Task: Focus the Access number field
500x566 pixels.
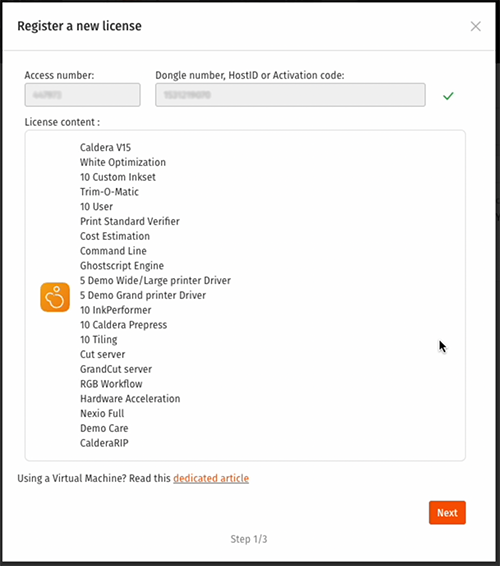Action: click(82, 95)
